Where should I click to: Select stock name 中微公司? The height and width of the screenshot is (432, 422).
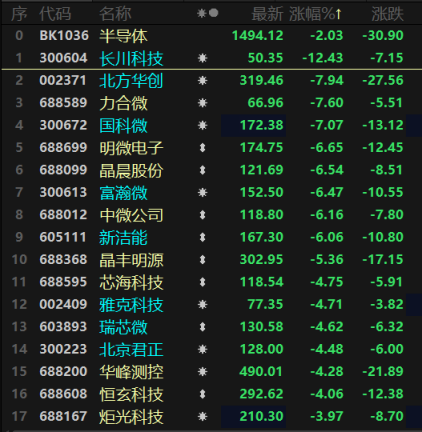[x=131, y=215]
